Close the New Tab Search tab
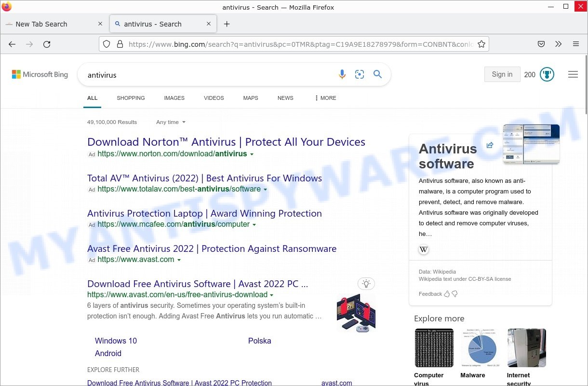Image resolution: width=588 pixels, height=386 pixels. (100, 24)
